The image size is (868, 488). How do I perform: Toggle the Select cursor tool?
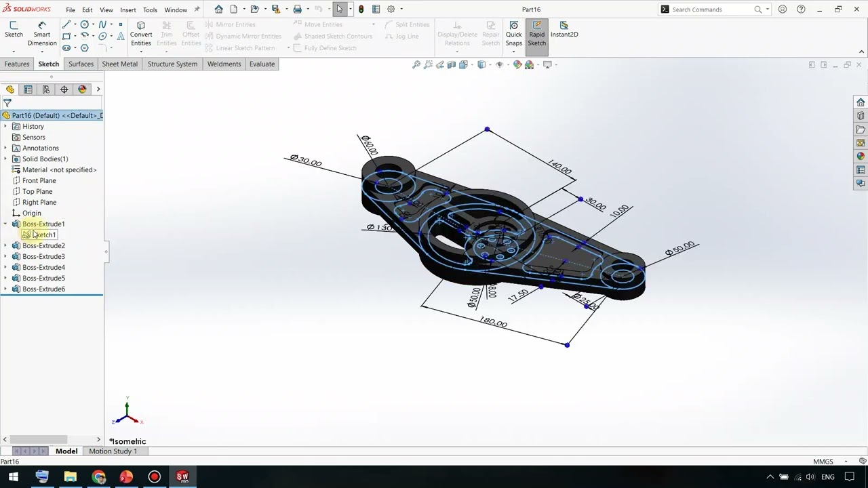point(339,9)
